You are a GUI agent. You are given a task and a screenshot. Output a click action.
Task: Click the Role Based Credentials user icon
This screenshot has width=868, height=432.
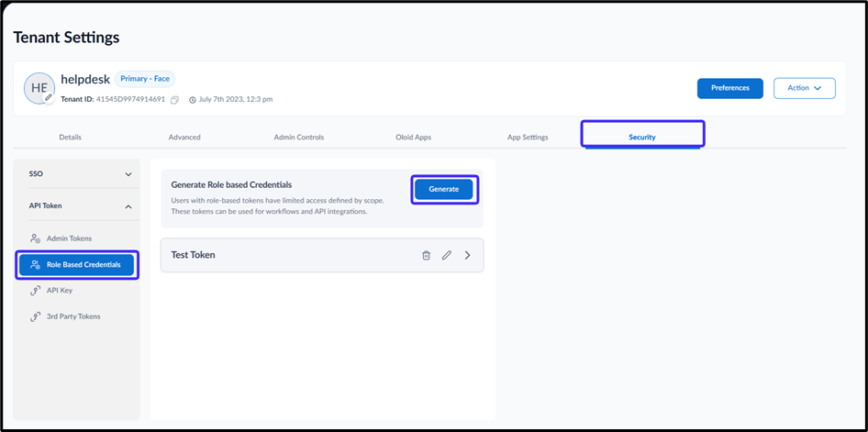pos(35,264)
